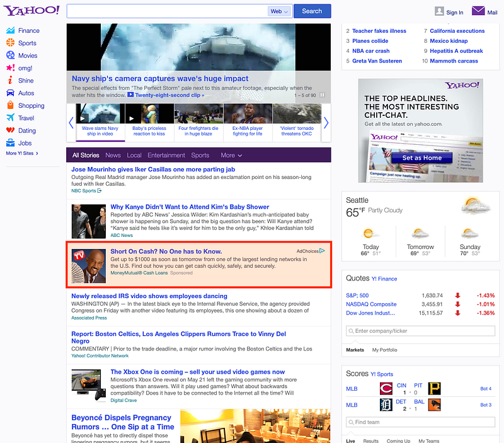Click the Movies film reel icon
This screenshot has height=443, width=504.
[10, 55]
